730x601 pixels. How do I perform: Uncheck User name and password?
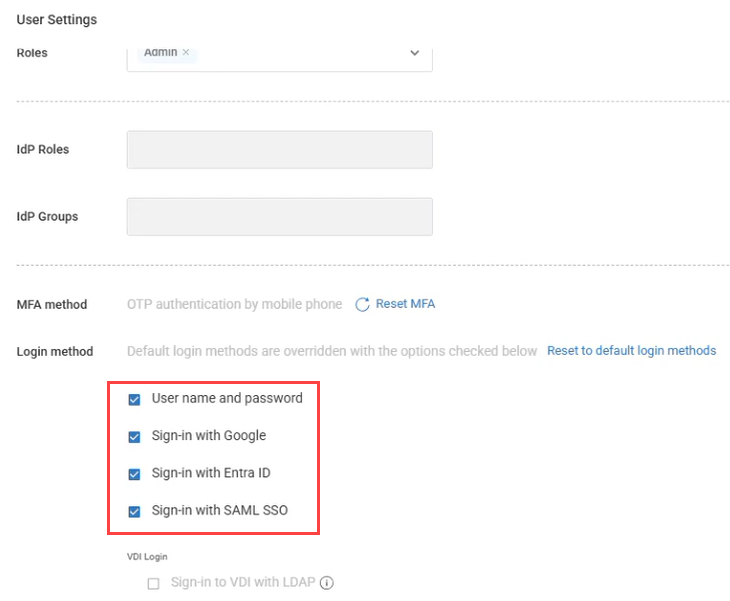pos(134,399)
